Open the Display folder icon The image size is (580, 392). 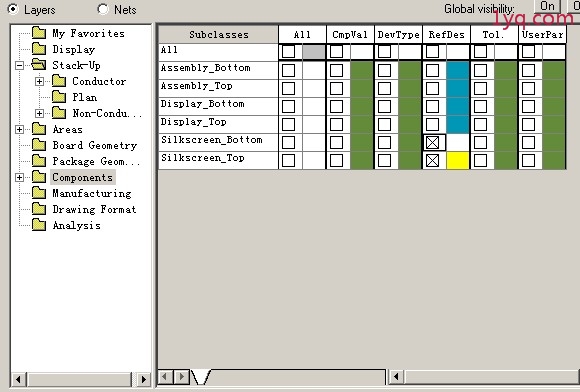(x=39, y=49)
